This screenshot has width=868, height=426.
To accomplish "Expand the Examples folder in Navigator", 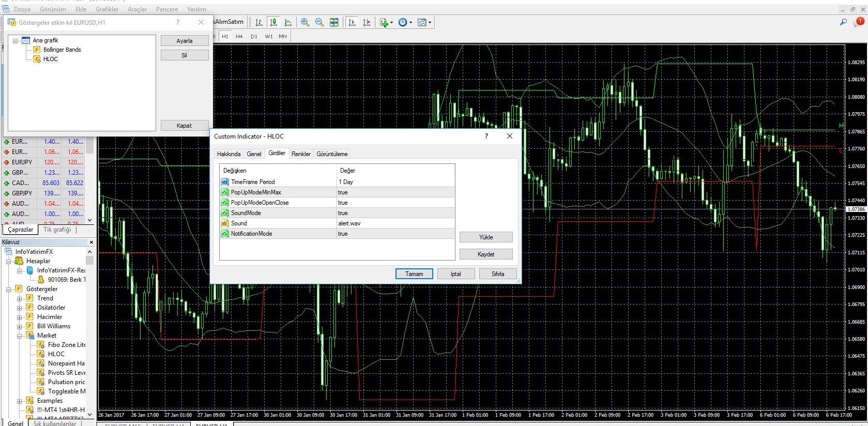I will (19, 401).
